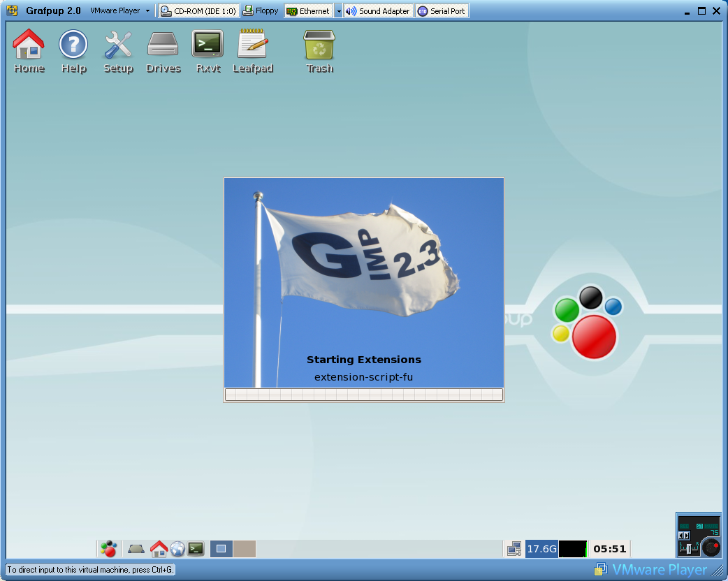The image size is (728, 581).
Task: Open the VMware Player dropdown menu
Action: point(119,10)
